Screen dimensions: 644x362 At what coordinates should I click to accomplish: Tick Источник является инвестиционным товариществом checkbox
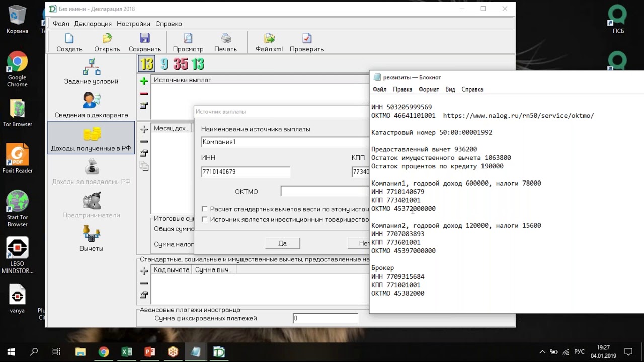point(204,219)
